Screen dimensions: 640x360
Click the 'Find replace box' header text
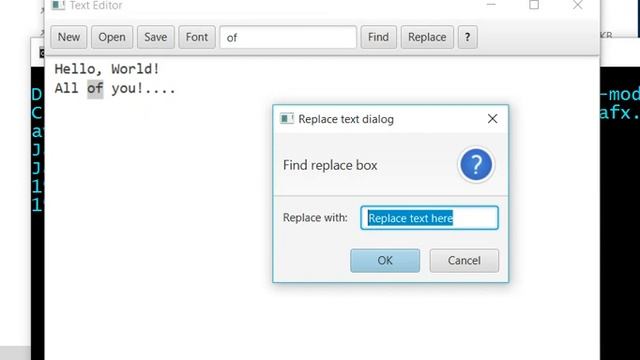330,165
